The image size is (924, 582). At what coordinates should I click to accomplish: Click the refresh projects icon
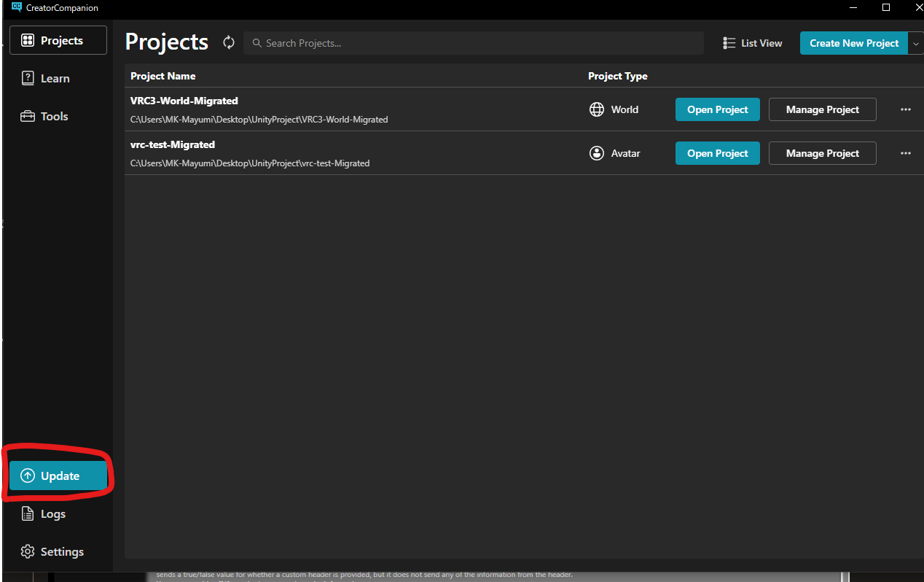229,43
